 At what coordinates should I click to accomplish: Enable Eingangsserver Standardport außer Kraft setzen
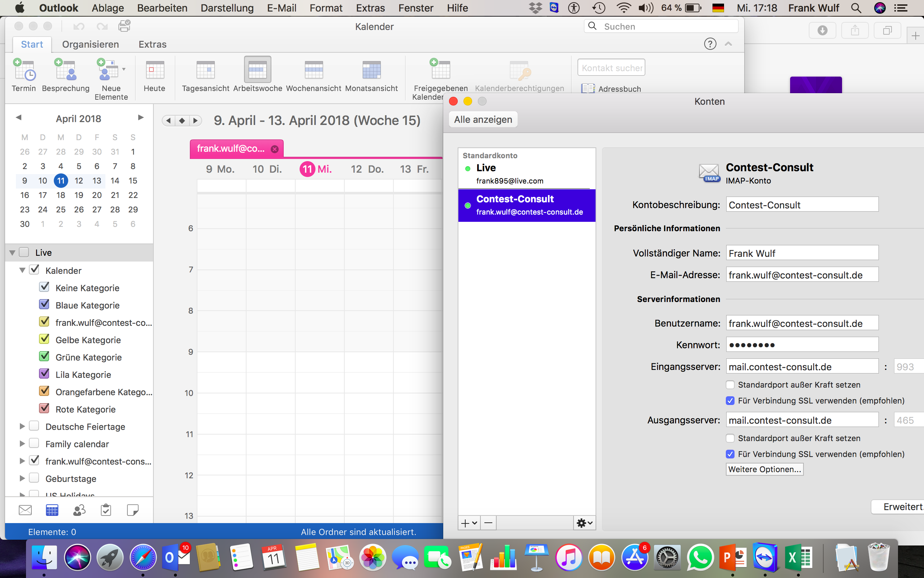click(x=730, y=385)
